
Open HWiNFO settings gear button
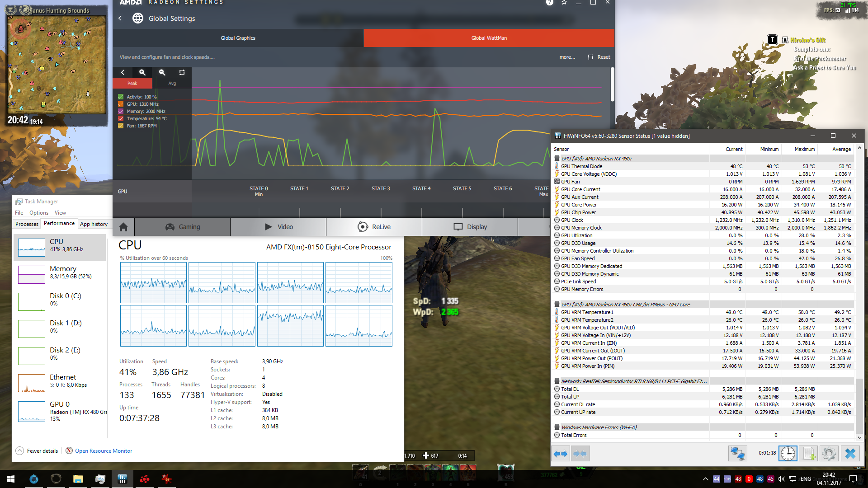829,453
